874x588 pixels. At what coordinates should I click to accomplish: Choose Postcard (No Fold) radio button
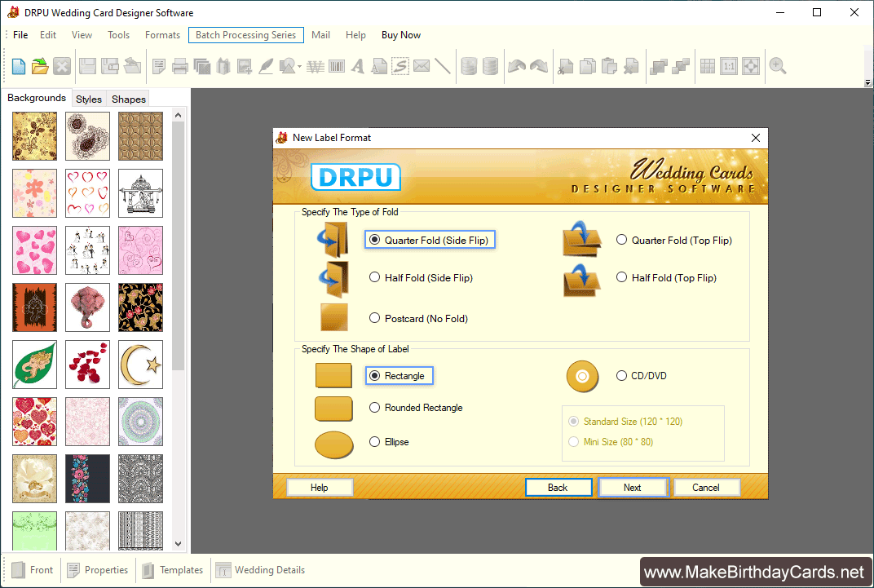pyautogui.click(x=418, y=318)
